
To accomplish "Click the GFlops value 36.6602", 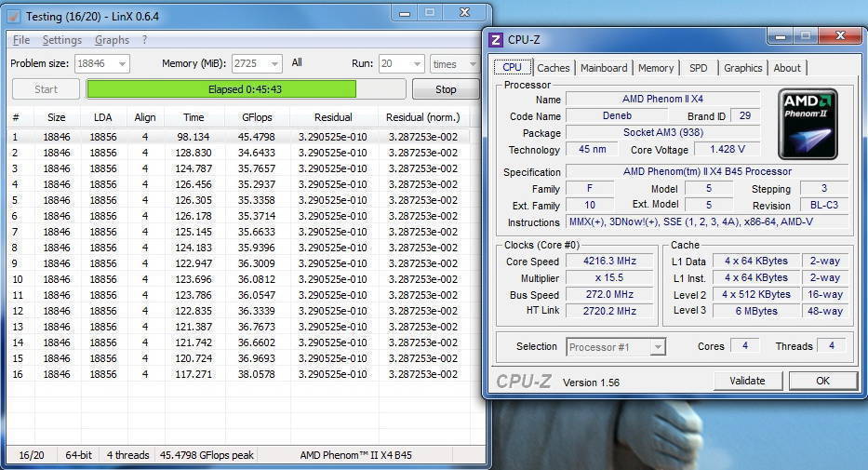I will (257, 342).
